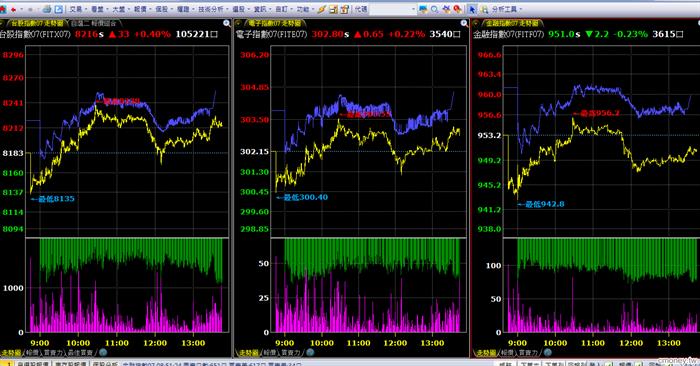Open the 分析工具 dropdown
The height and width of the screenshot is (366, 700).
point(507,9)
